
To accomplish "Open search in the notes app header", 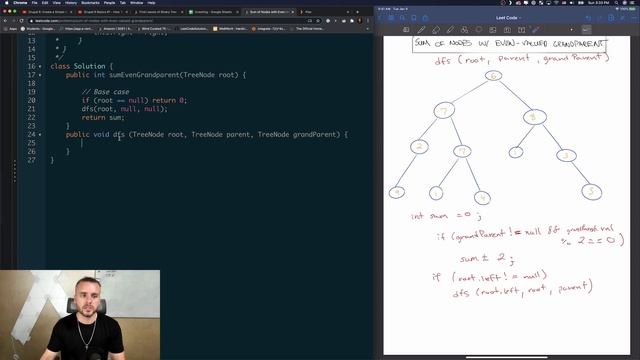I will [402, 18].
